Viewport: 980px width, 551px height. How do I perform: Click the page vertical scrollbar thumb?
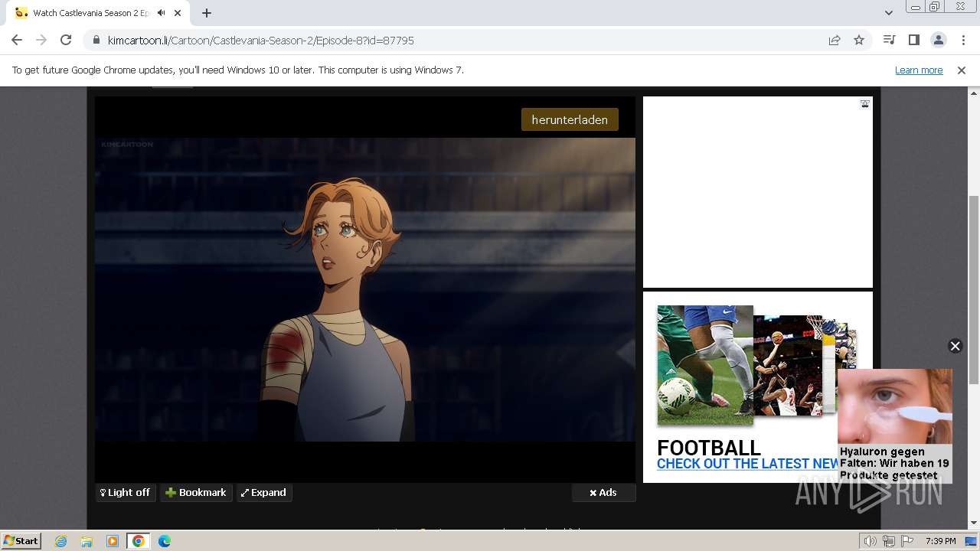coord(973,289)
